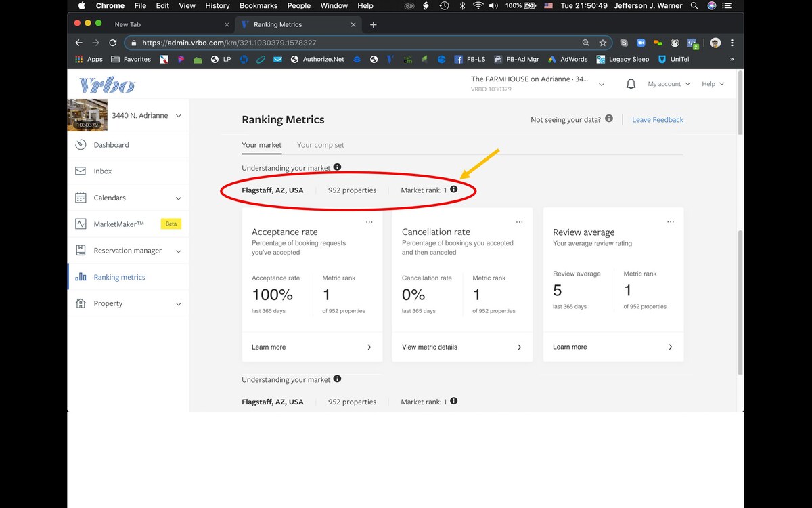Open the My account dropdown
The height and width of the screenshot is (508, 812).
[x=669, y=84]
